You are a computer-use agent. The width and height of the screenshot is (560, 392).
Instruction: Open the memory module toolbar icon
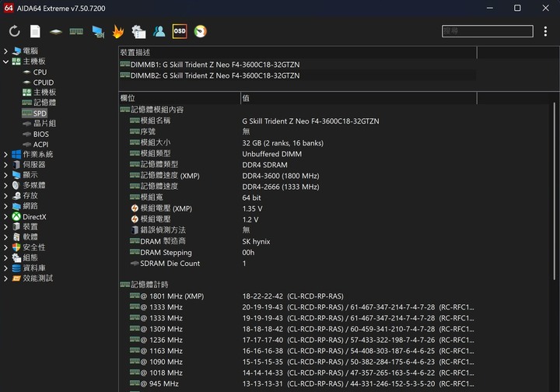tap(76, 32)
